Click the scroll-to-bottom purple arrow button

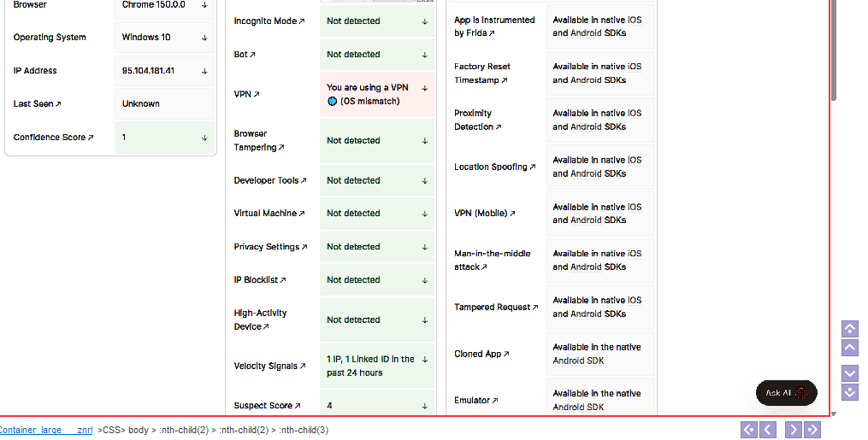point(850,392)
